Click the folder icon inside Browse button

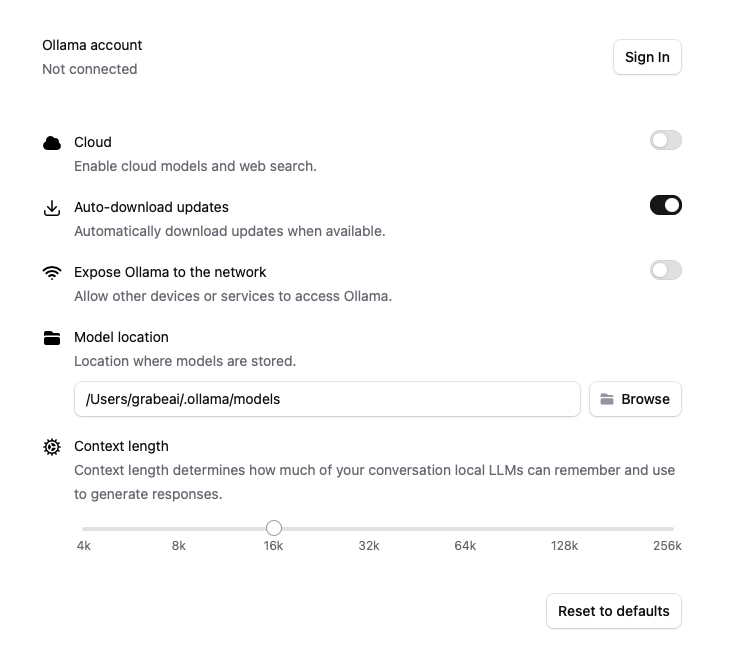607,399
